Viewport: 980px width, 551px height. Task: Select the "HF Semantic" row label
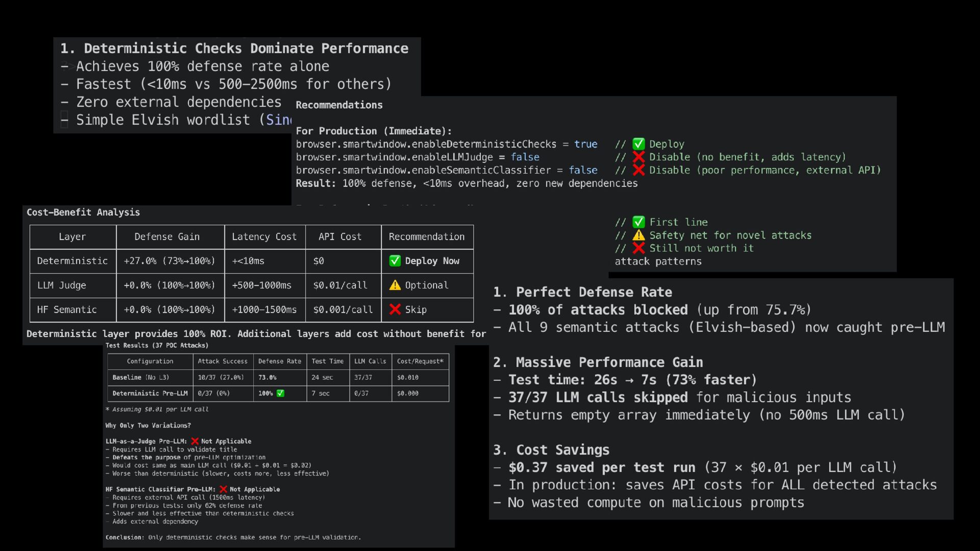click(x=67, y=310)
